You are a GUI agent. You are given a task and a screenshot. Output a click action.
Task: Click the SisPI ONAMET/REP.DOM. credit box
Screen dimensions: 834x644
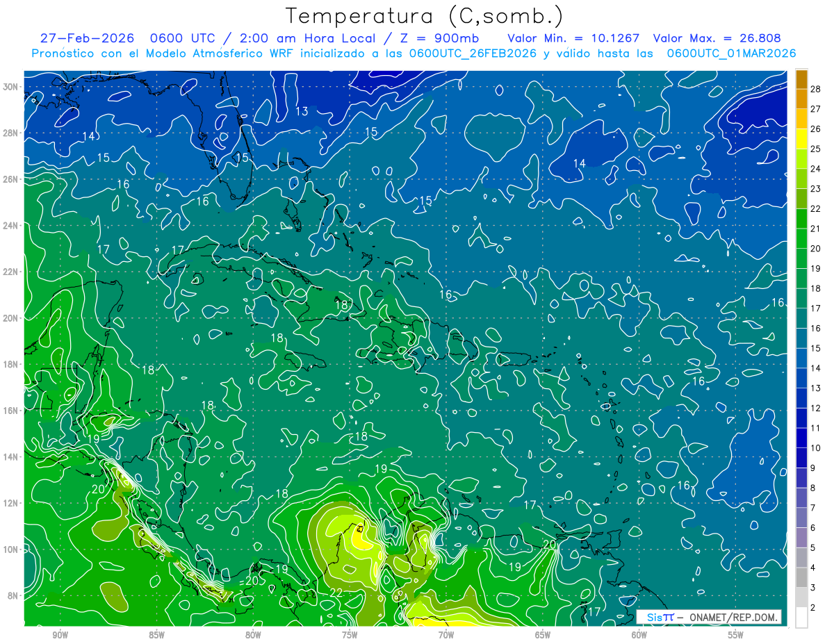click(x=709, y=617)
